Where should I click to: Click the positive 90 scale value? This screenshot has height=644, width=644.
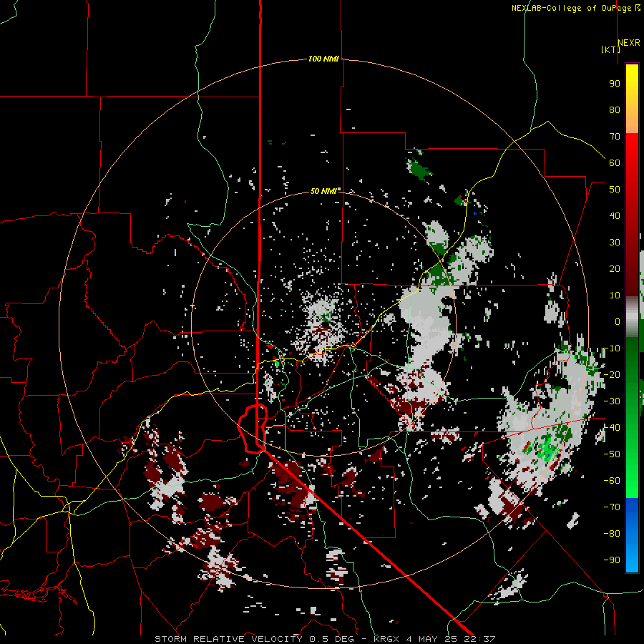click(615, 84)
